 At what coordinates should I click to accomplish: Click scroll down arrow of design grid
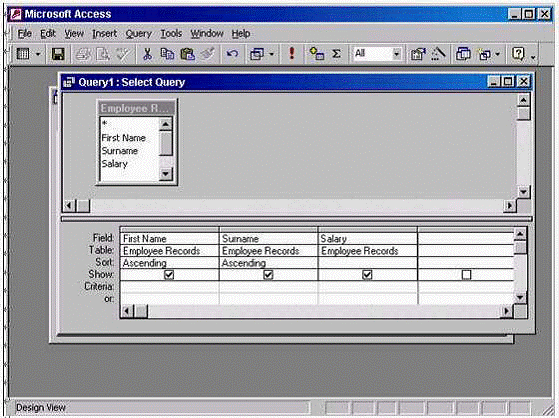(x=520, y=297)
